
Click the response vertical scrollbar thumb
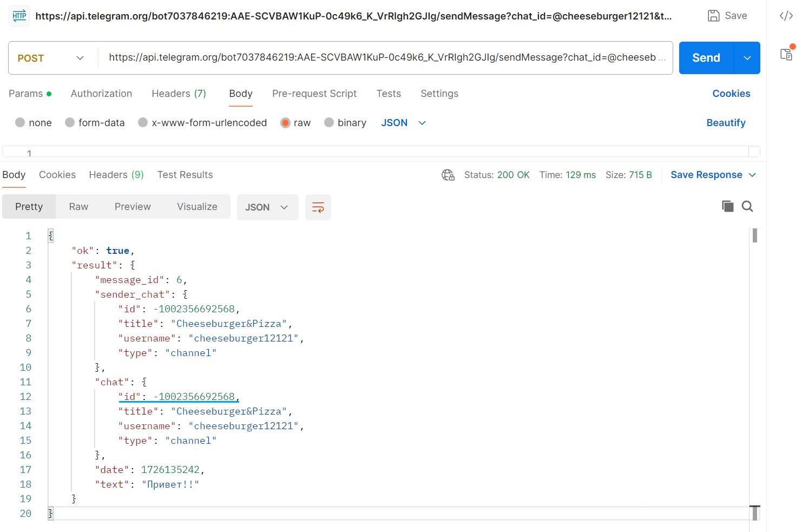pos(754,235)
